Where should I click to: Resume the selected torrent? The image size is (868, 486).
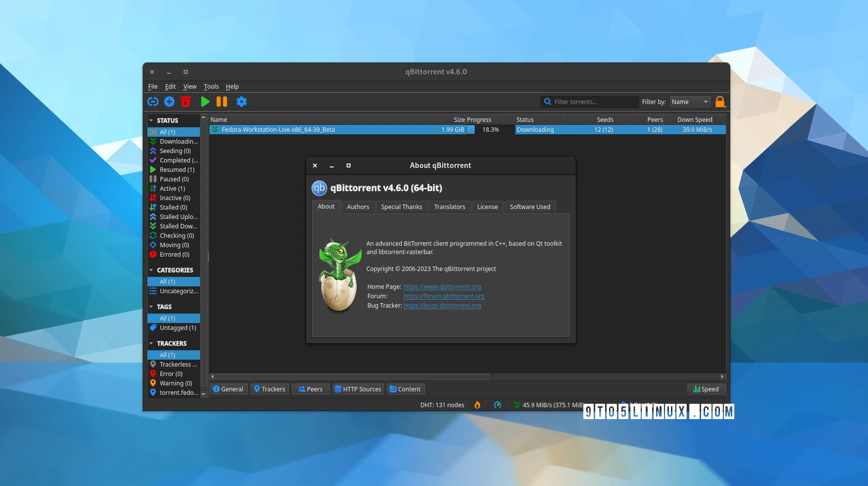[205, 102]
